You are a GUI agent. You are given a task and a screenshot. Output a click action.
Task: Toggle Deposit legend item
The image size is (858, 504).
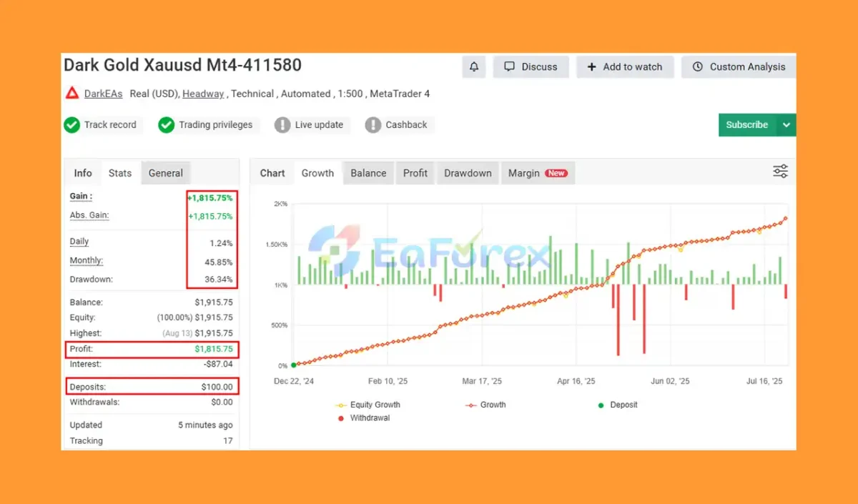617,405
